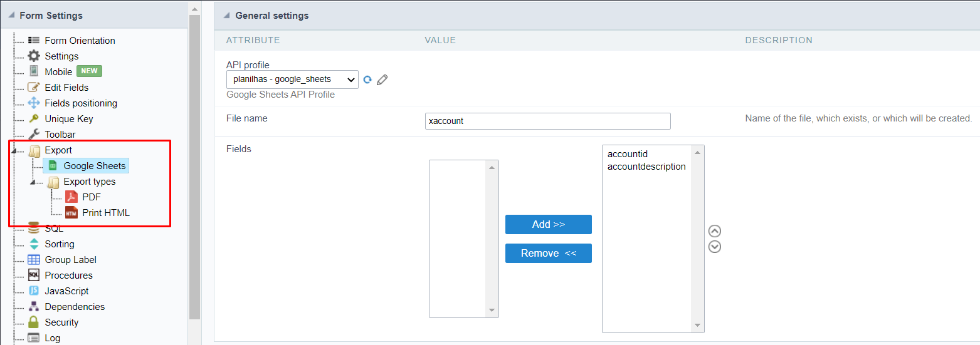Image resolution: width=980 pixels, height=345 pixels.
Task: Click the selected fields list down arrow
Action: [x=698, y=326]
